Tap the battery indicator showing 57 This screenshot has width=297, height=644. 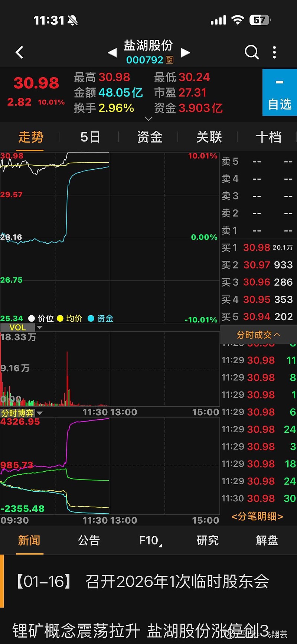pos(260,20)
